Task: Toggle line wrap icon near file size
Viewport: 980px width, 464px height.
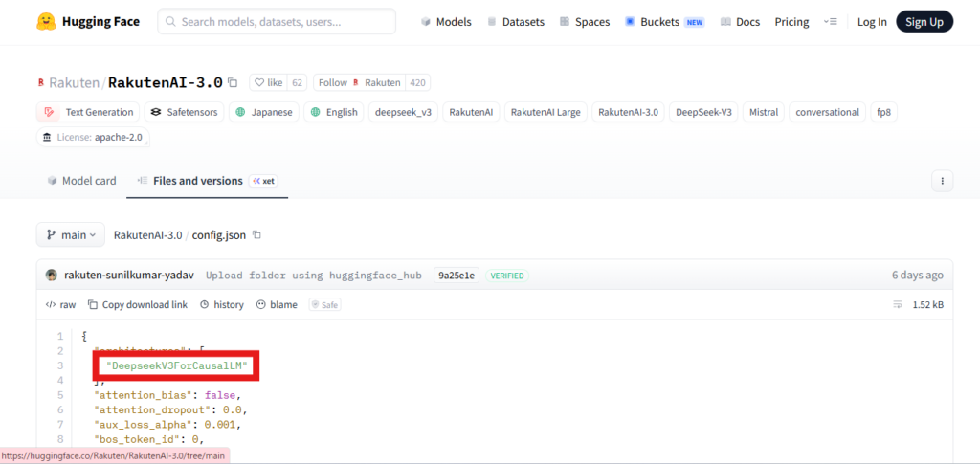Action: click(x=898, y=305)
